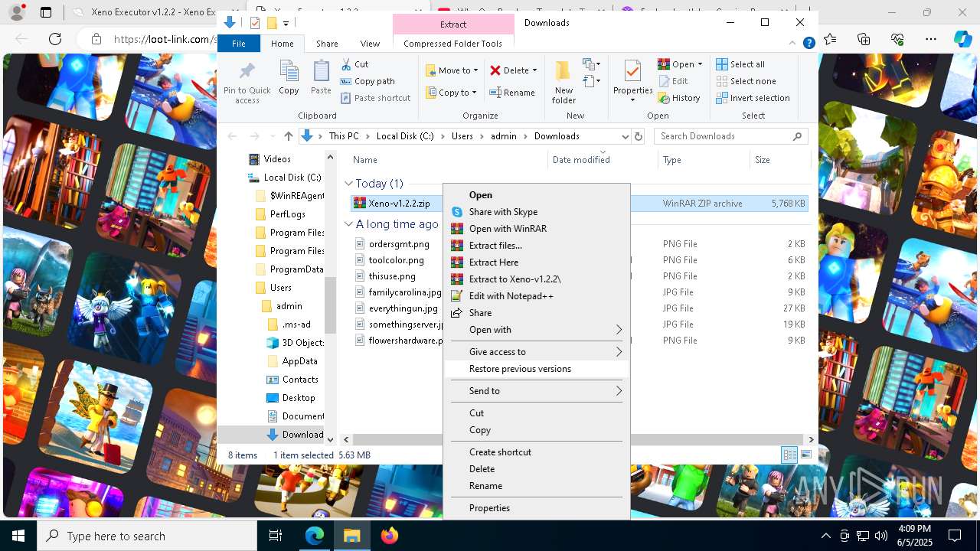Expand the Give access to submenu
The image size is (980, 551).
619,352
